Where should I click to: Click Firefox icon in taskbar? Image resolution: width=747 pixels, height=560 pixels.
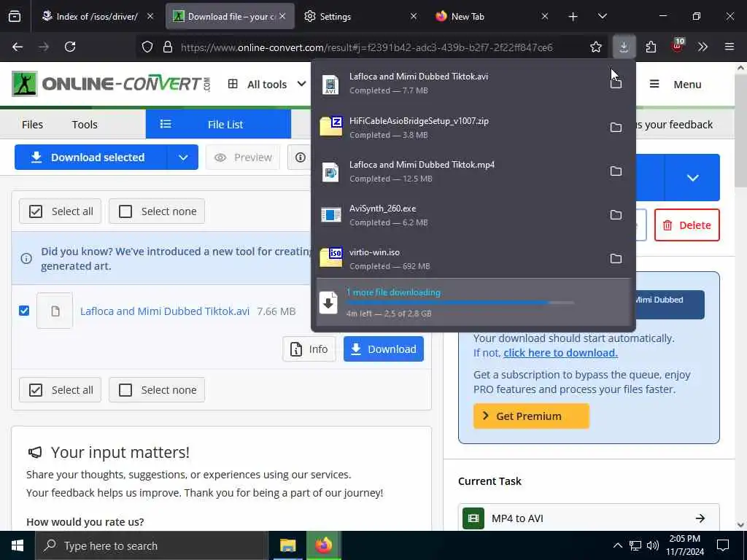tap(324, 545)
